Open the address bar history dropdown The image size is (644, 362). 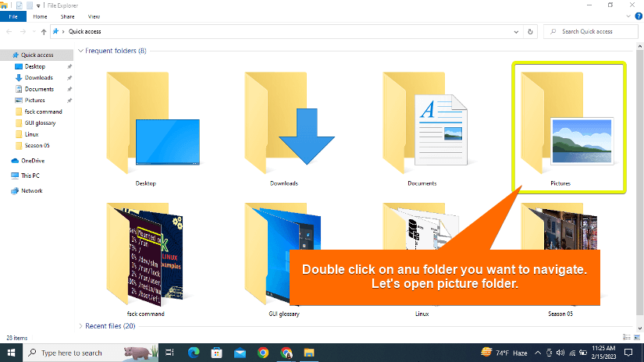[516, 32]
